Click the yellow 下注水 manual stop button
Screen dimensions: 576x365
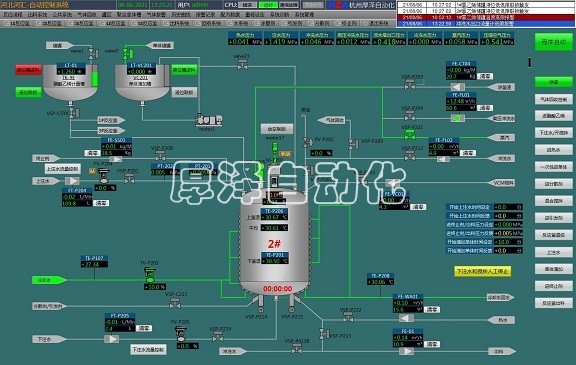482,271
